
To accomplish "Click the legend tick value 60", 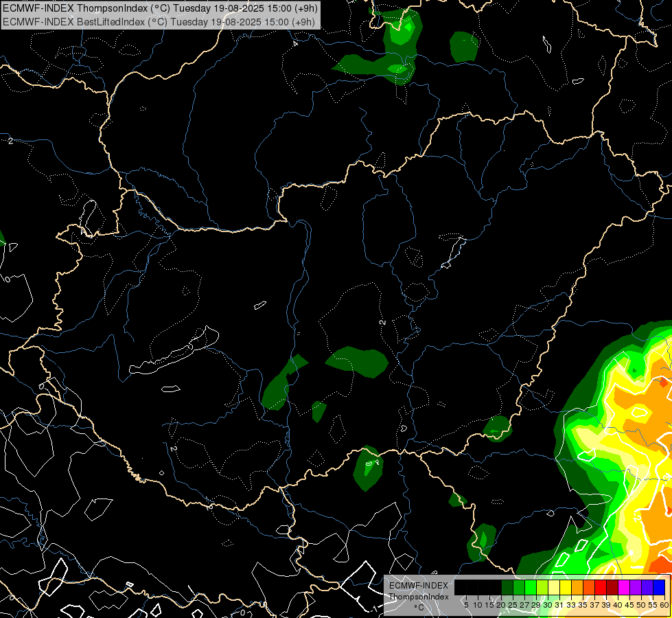I will (x=664, y=605).
